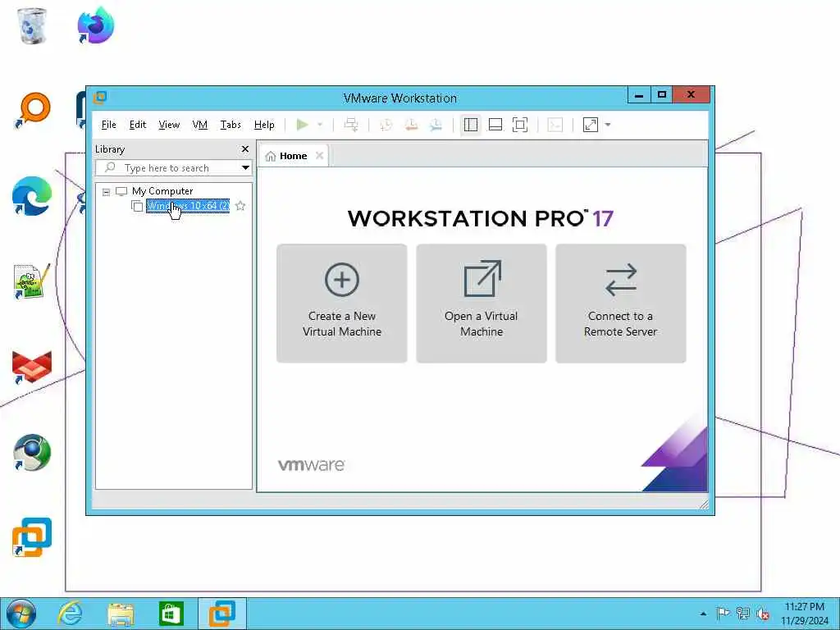
Task: Open the stretch mode dropdown arrow
Action: (608, 125)
